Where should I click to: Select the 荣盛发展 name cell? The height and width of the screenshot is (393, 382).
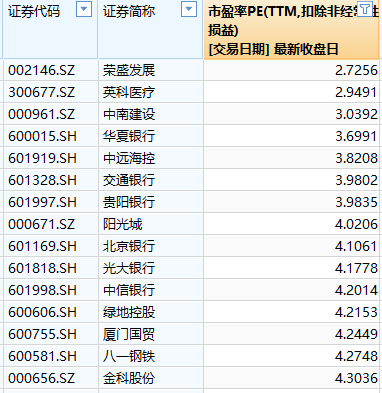pyautogui.click(x=151, y=70)
